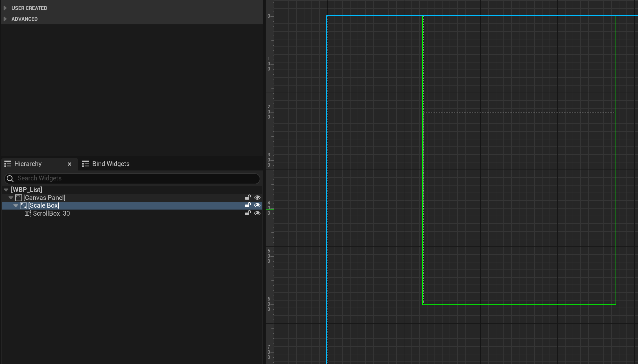The height and width of the screenshot is (364, 638).
Task: Toggle the lock on the Scale Box row
Action: pos(248,205)
